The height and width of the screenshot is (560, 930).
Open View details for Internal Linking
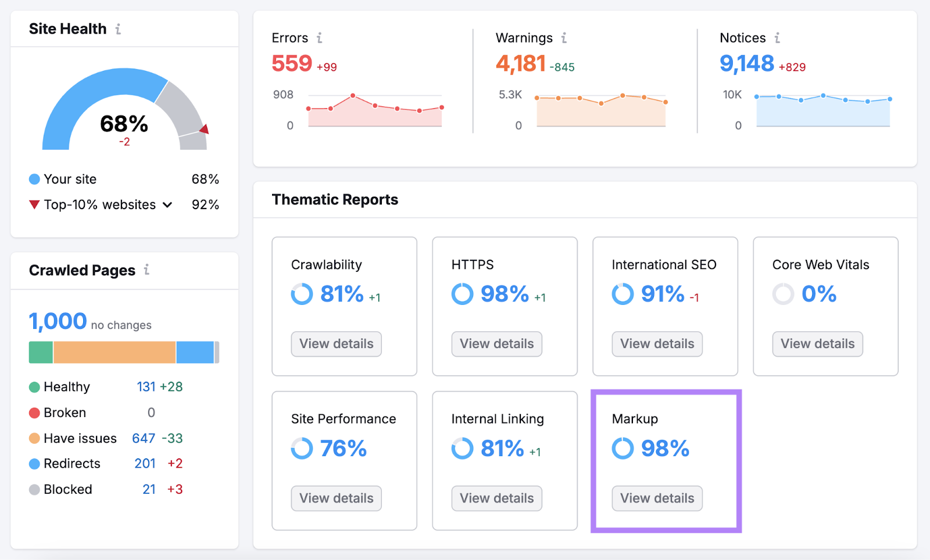pyautogui.click(x=496, y=498)
